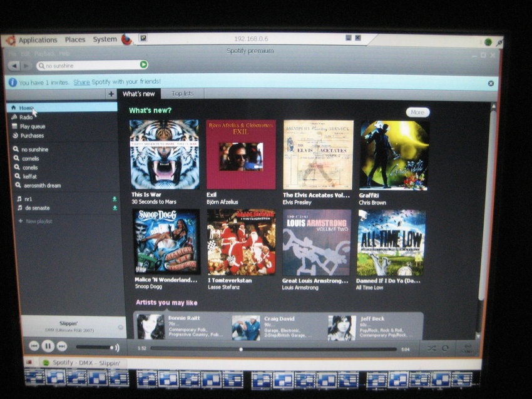Screen dimensions: 532x399
Task: Click the volume slider
Action: click(95, 347)
